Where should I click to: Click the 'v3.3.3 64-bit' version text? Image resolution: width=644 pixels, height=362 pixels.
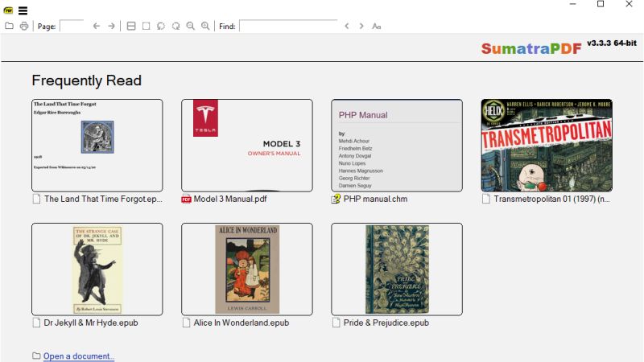612,43
